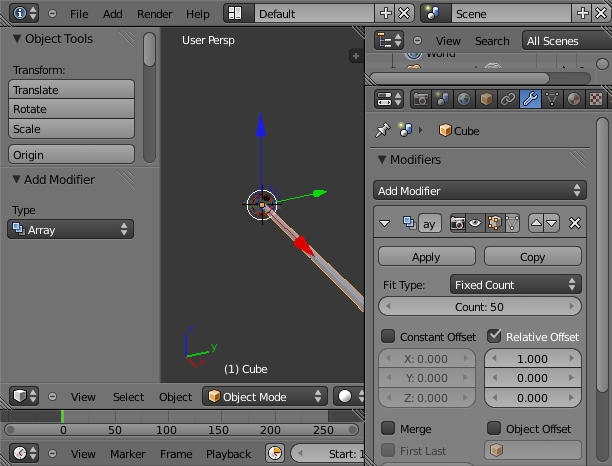
Task: Open the Playback menu in timeline
Action: click(228, 454)
